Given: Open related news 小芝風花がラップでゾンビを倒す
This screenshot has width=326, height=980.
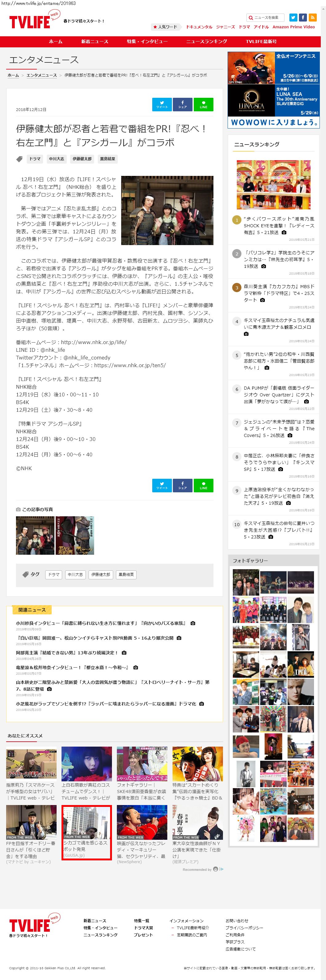Looking at the screenshot, I should click(x=106, y=704).
